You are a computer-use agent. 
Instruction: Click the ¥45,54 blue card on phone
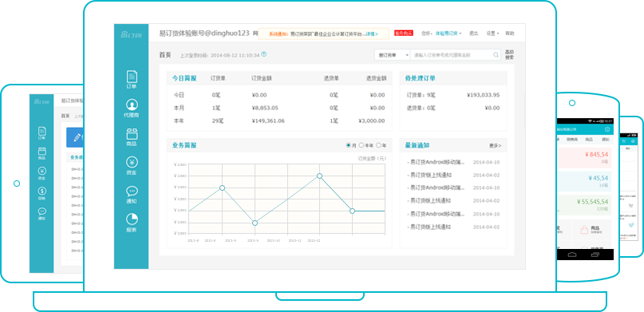(583, 181)
